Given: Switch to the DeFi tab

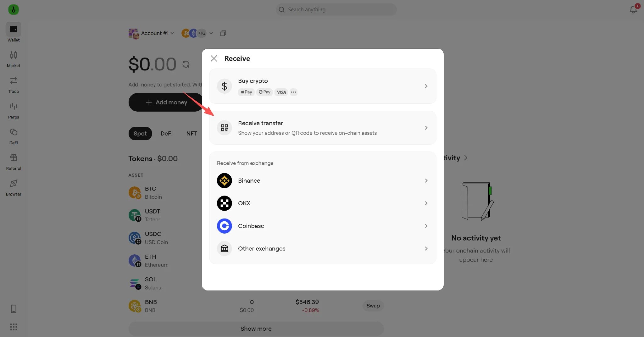Looking at the screenshot, I should click(x=167, y=134).
